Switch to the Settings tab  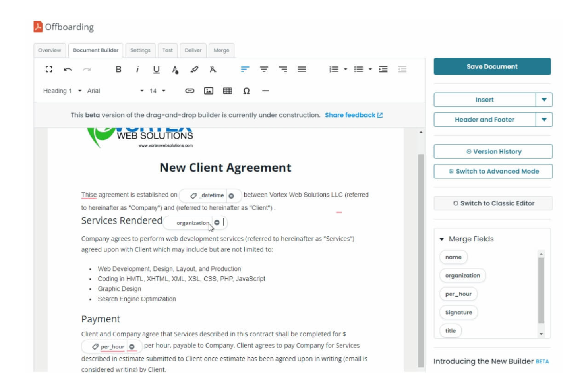pyautogui.click(x=140, y=51)
